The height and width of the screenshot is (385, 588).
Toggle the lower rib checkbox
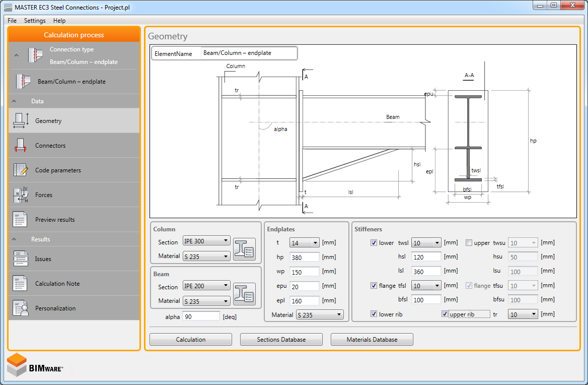pos(374,314)
